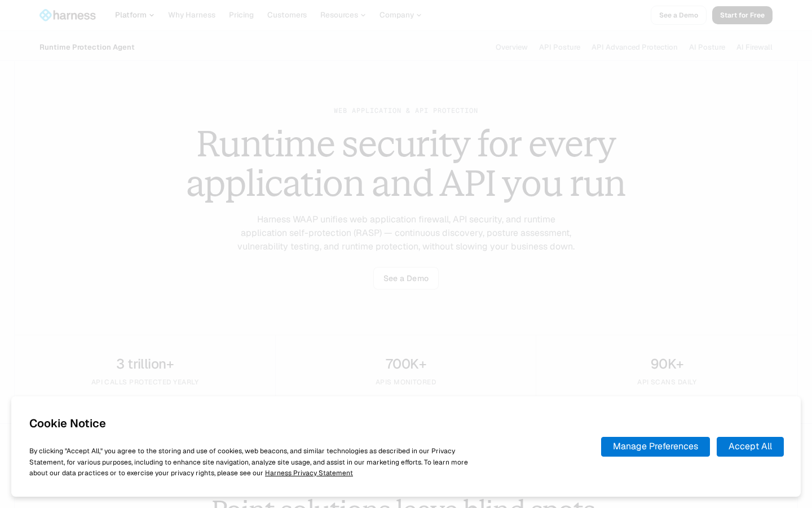Expand the Company dropdown chevron
Viewport: 812px width, 508px height.
pyautogui.click(x=419, y=15)
